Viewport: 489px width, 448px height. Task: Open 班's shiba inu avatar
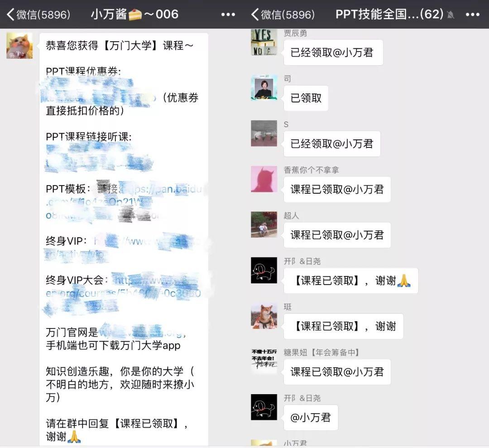tap(264, 316)
